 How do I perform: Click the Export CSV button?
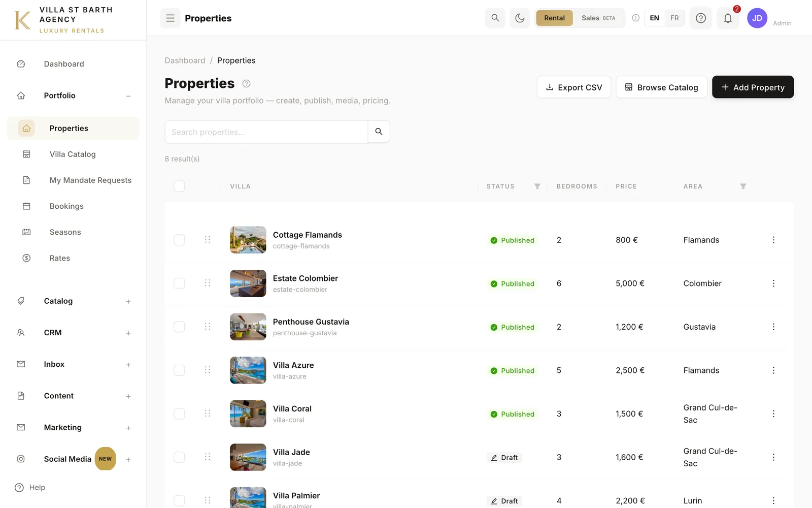pos(574,87)
